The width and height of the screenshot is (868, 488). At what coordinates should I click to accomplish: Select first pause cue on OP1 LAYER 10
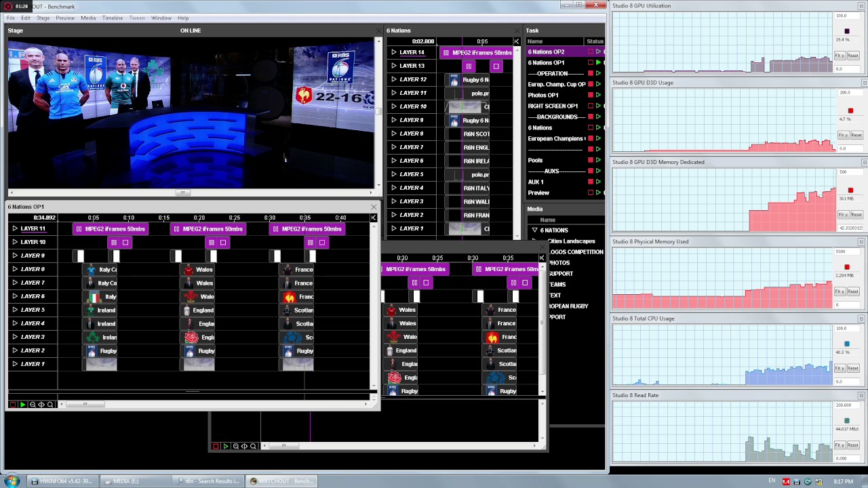pos(114,243)
